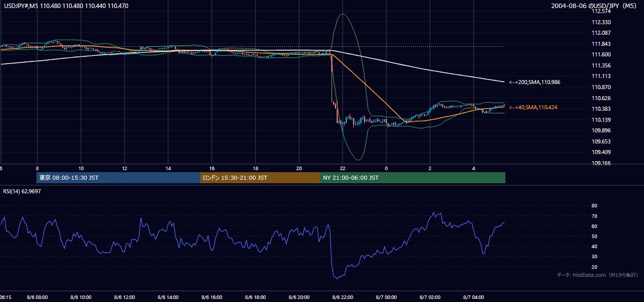This screenshot has height=302, width=644.
Task: Select the ロンドン 15:30-21:00 JST session bar
Action: pos(260,178)
